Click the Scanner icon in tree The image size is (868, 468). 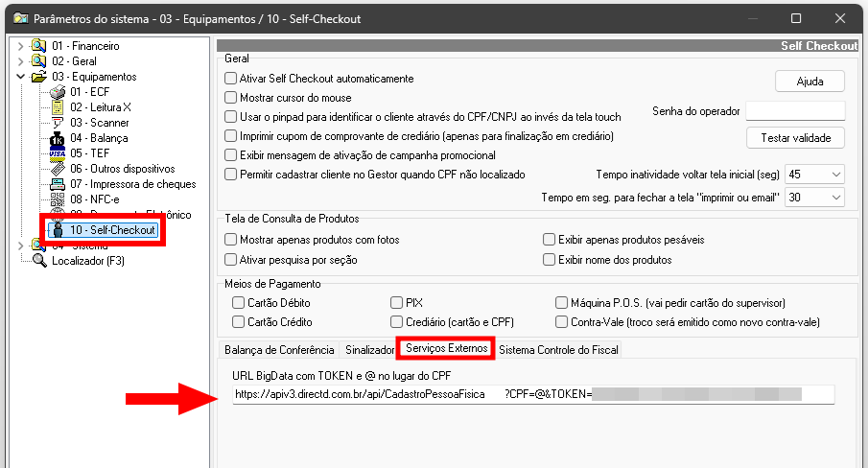click(x=58, y=123)
